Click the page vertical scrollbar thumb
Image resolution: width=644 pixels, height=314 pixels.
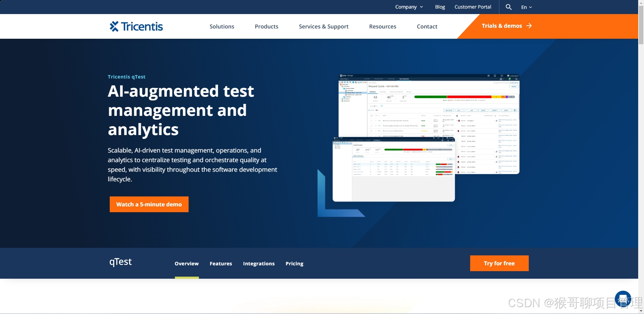(x=641, y=25)
